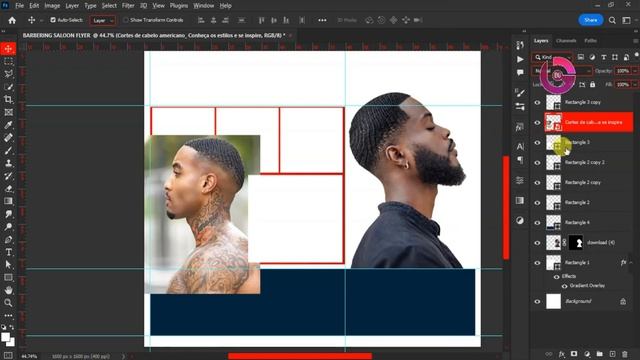The height and width of the screenshot is (360, 640).
Task: Select the Rectangular Marquee tool
Action: coord(8,62)
